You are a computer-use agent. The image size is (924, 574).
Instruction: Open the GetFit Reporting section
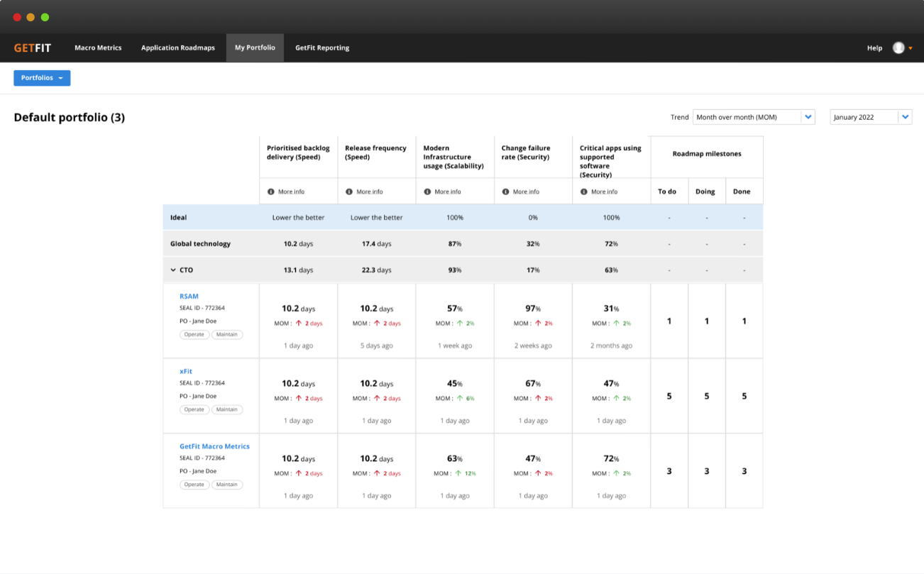click(321, 48)
